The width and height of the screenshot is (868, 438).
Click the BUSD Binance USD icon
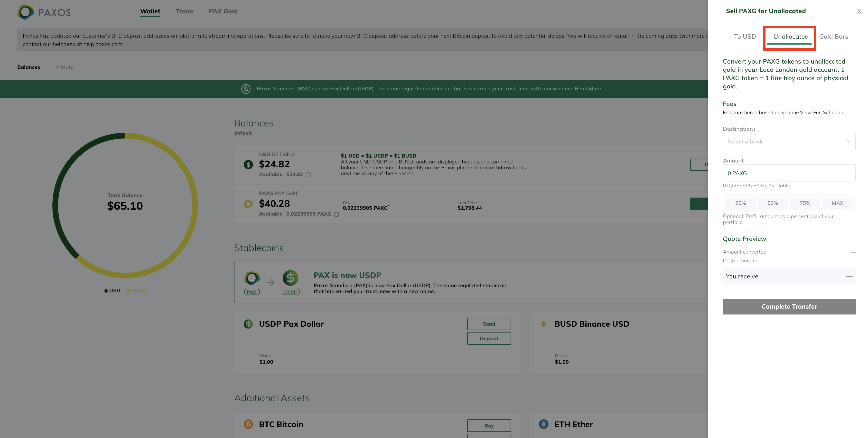coord(543,324)
